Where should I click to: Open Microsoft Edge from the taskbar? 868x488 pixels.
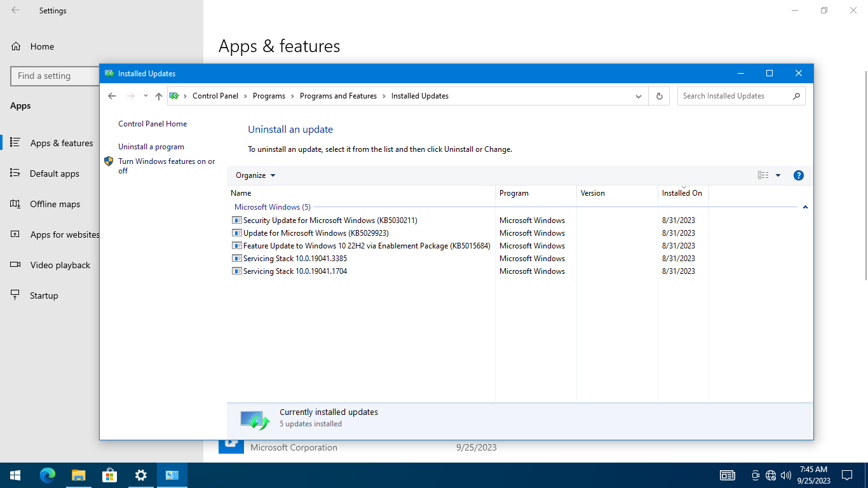tap(48, 475)
